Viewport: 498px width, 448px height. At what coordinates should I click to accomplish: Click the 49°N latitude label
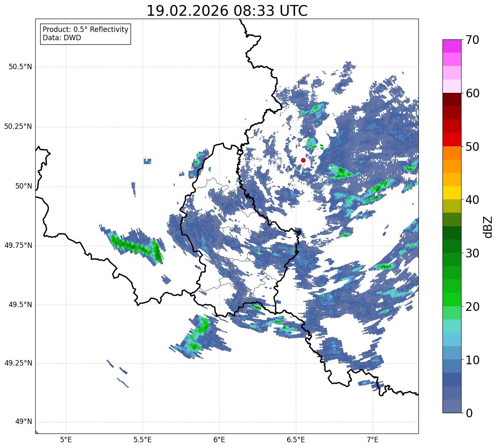23,422
